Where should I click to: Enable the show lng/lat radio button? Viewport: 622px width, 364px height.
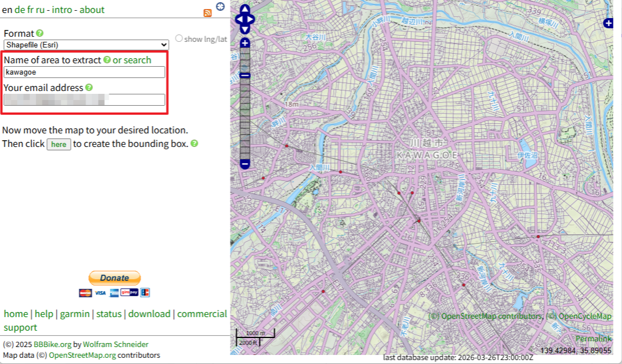[x=179, y=38]
